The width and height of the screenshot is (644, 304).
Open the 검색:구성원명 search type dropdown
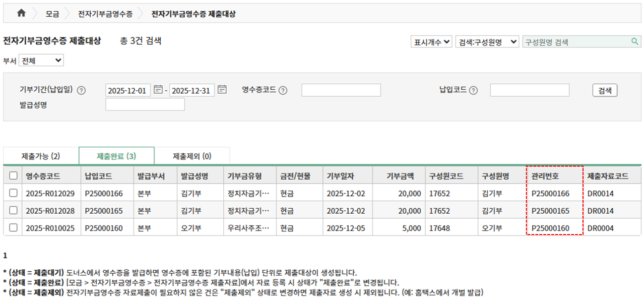[487, 42]
